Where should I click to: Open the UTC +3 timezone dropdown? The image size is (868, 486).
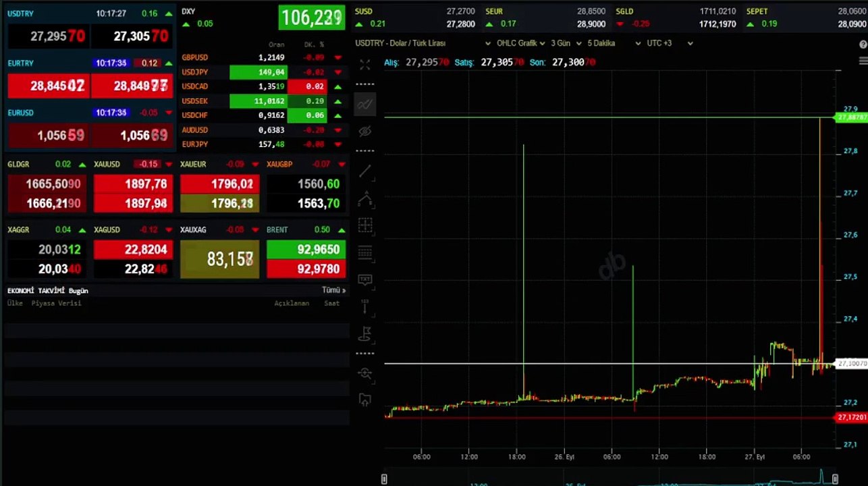point(669,43)
